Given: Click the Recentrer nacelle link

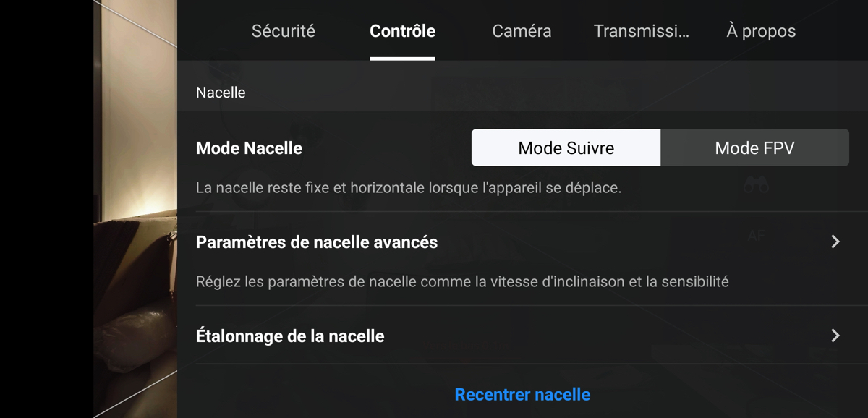Looking at the screenshot, I should pyautogui.click(x=522, y=394).
